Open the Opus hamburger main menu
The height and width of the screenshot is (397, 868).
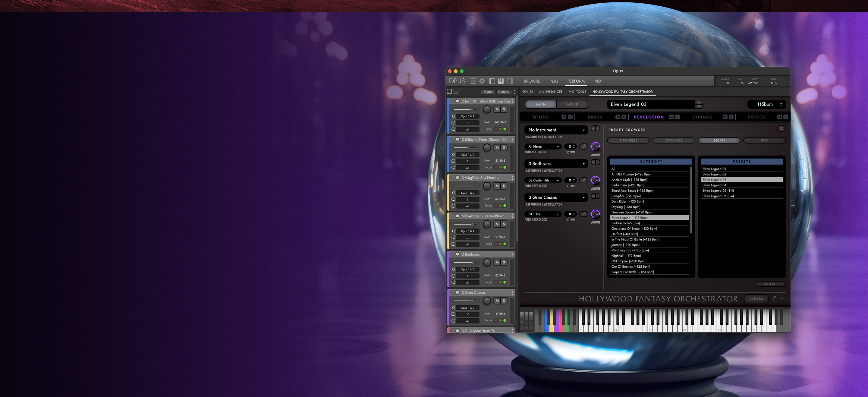(x=473, y=81)
